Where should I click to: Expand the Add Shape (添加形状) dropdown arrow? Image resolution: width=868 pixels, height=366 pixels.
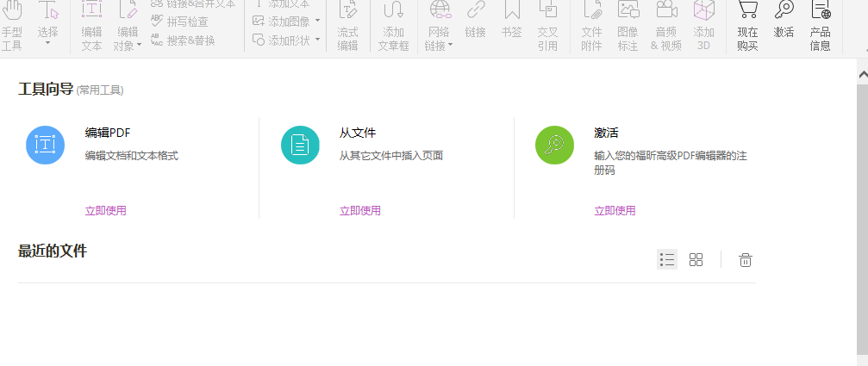pos(317,40)
